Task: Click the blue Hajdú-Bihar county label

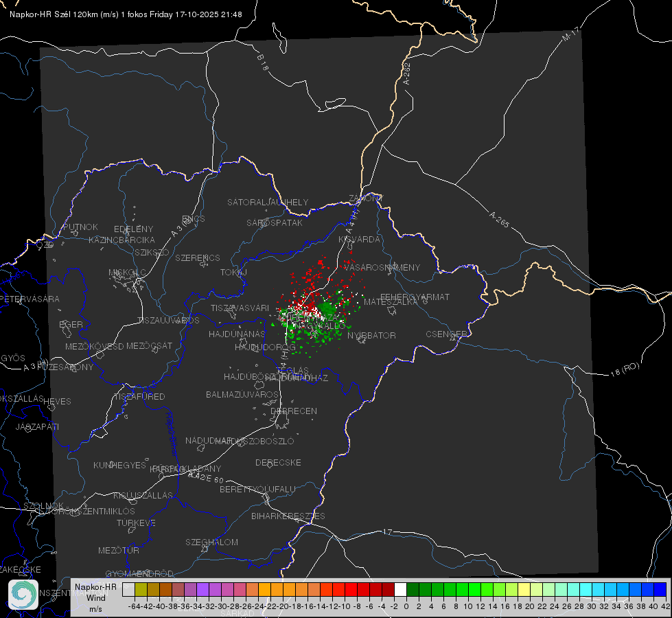Action: [x=171, y=435]
